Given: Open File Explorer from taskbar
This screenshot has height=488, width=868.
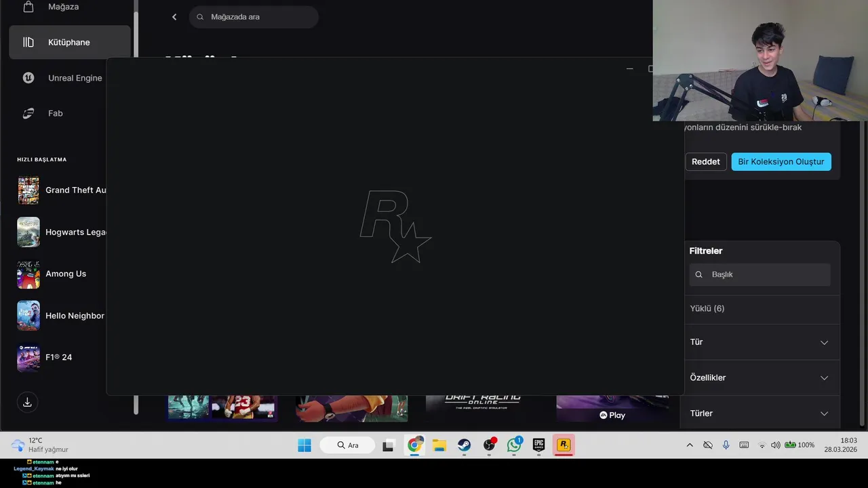Looking at the screenshot, I should tap(439, 445).
